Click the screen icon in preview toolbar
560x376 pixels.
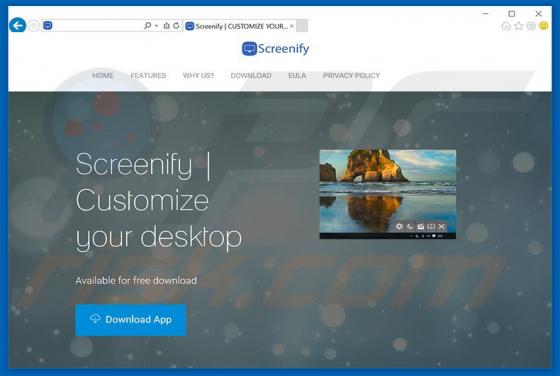click(x=431, y=226)
